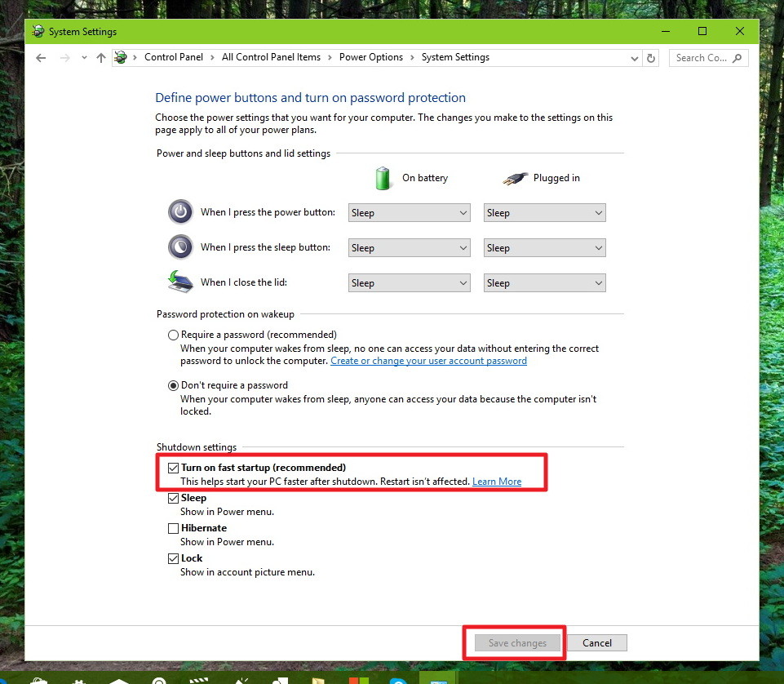Click the Search Control Panel field
784x684 pixels.
tap(708, 58)
